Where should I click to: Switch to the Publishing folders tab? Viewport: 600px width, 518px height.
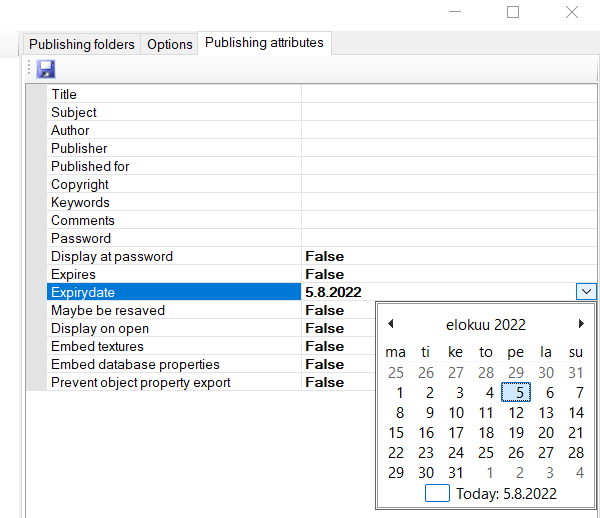(x=81, y=44)
